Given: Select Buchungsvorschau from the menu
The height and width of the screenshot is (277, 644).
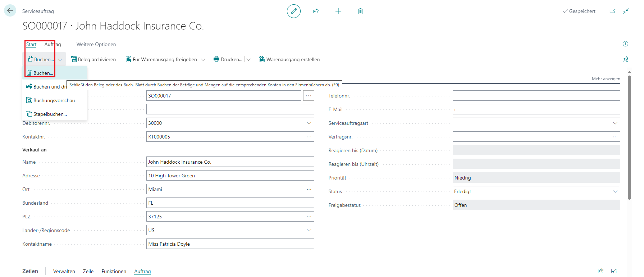Looking at the screenshot, I should [55, 100].
